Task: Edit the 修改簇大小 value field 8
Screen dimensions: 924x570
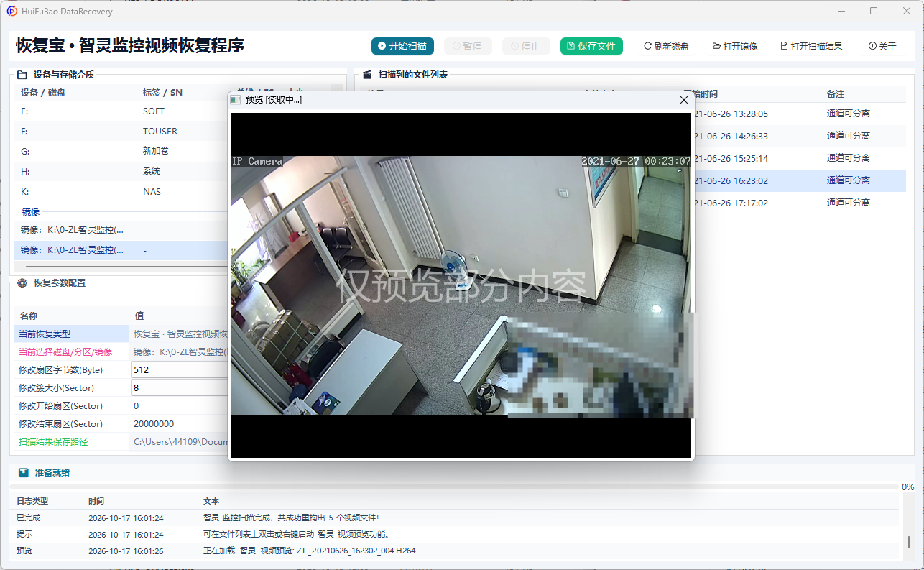Action: tap(180, 387)
